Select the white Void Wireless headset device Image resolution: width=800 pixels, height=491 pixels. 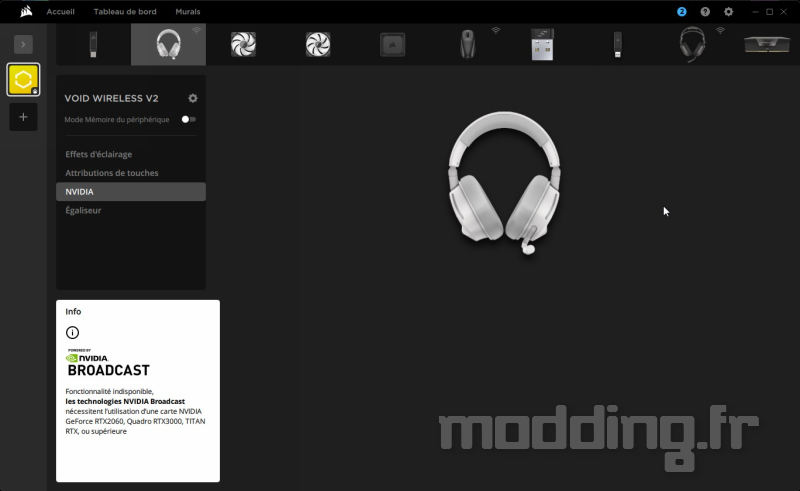pyautogui.click(x=168, y=44)
